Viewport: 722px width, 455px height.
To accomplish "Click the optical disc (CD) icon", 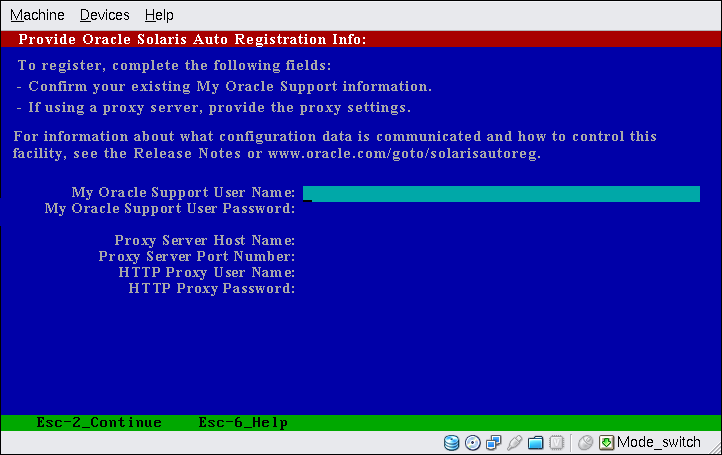I will click(472, 443).
